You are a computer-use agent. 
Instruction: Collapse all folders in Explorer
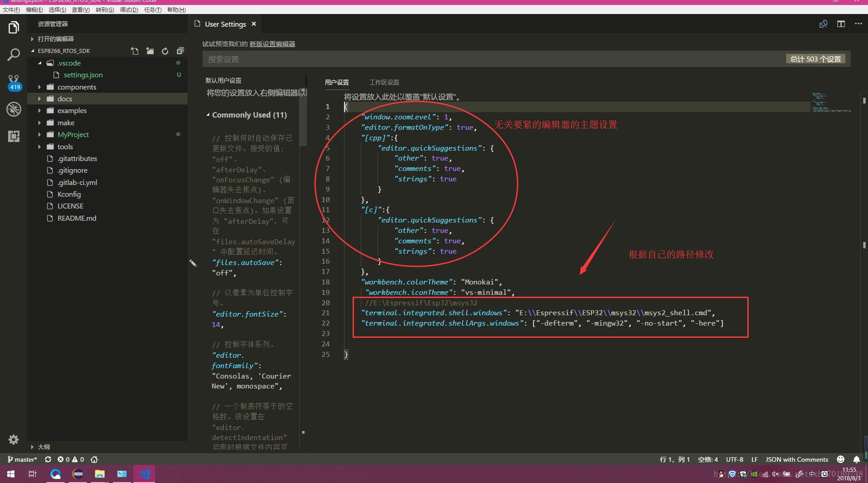180,51
